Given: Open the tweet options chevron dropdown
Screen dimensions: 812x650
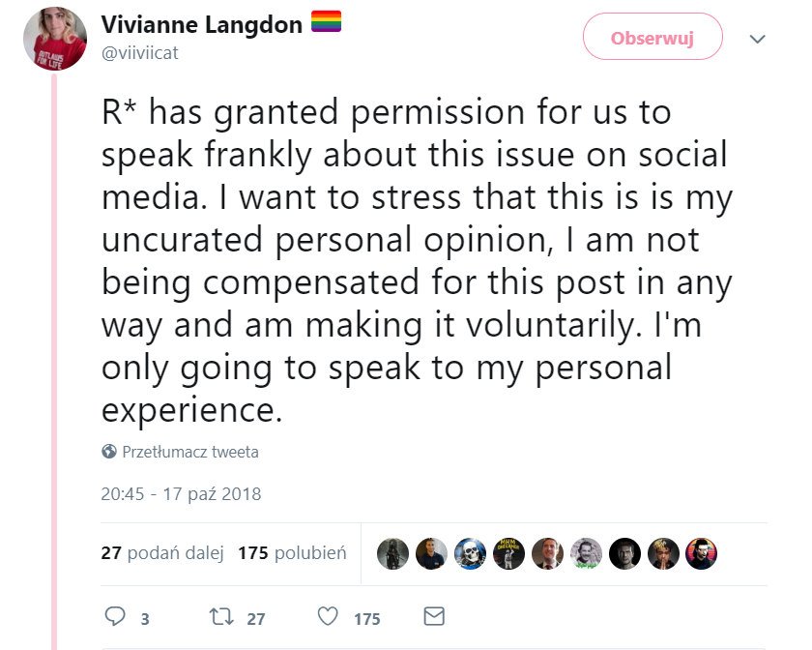Looking at the screenshot, I should [x=757, y=39].
